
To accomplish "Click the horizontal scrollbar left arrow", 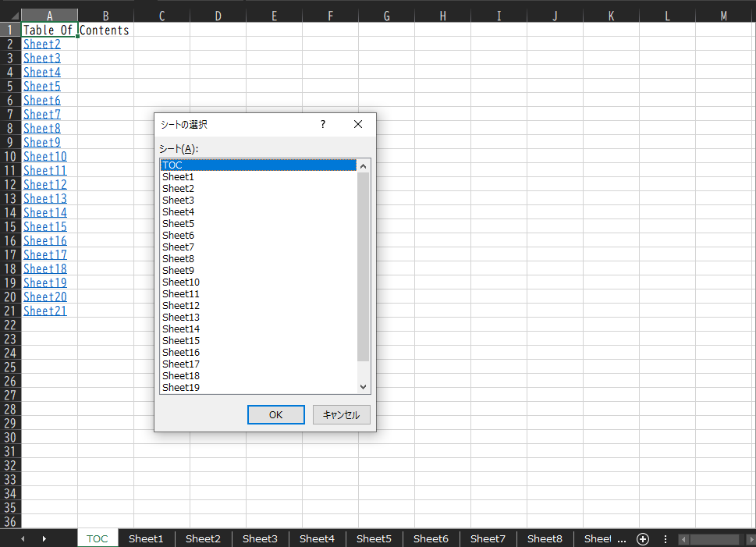I will click(x=683, y=538).
